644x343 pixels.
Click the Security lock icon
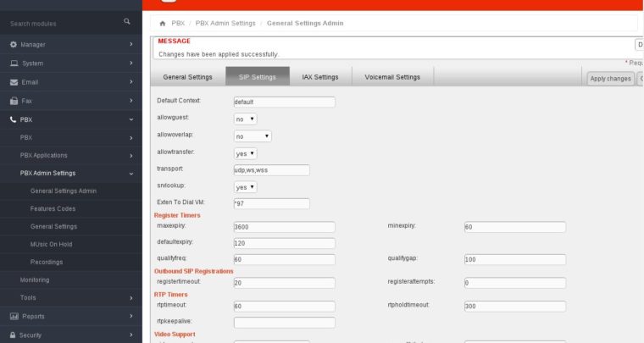click(14, 335)
